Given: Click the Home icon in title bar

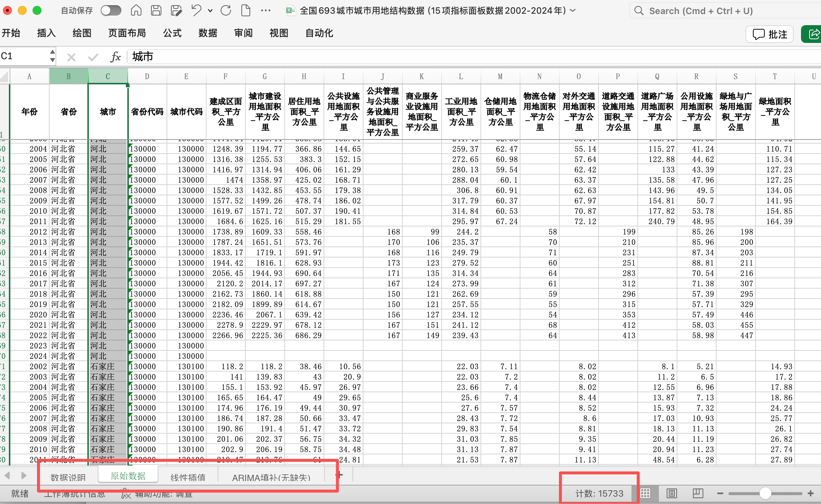Looking at the screenshot, I should pos(136,10).
